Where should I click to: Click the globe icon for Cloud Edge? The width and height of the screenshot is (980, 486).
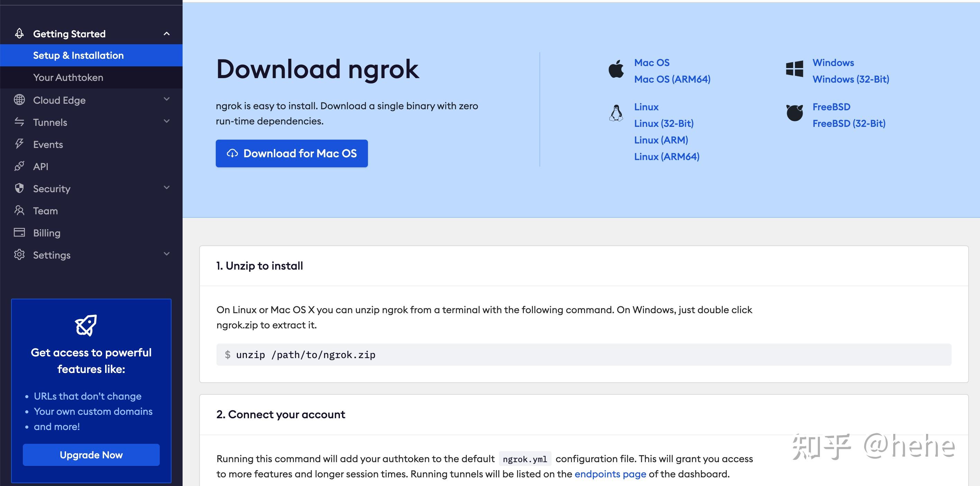pos(19,100)
